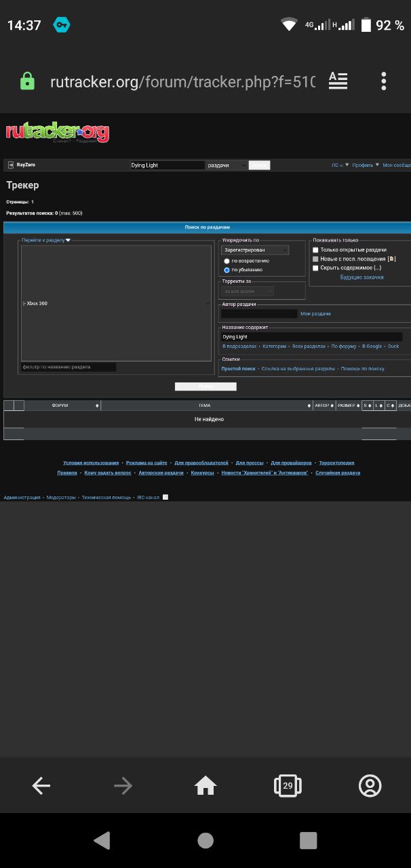Viewport: 411px width, 868px height.
Task: Open 'Кому задать вопрос' footer link
Action: [x=108, y=473]
